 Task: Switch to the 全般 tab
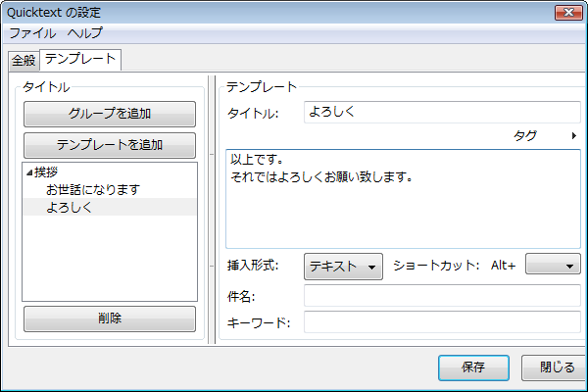coord(24,61)
